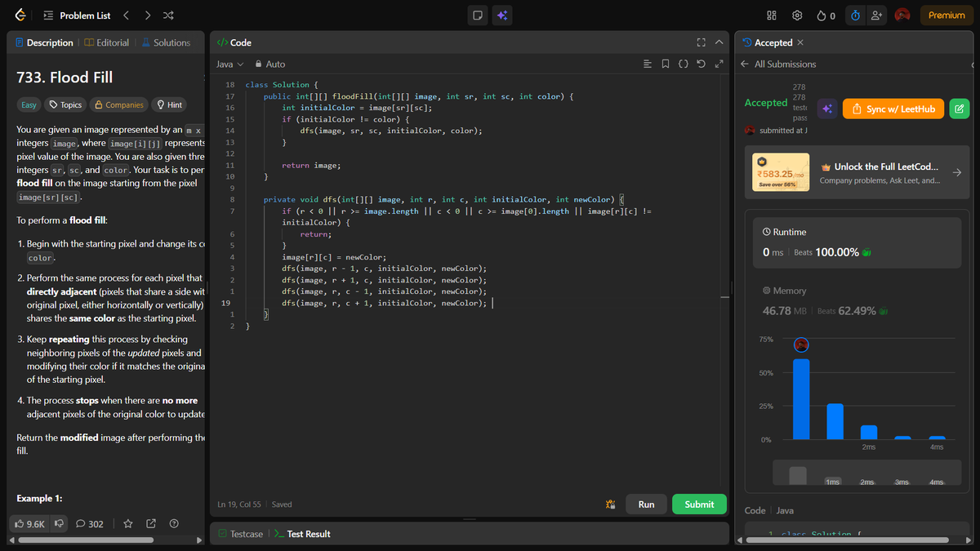Screen dimensions: 980x551
Task: Close the Accepted tab
Action: [x=800, y=42]
